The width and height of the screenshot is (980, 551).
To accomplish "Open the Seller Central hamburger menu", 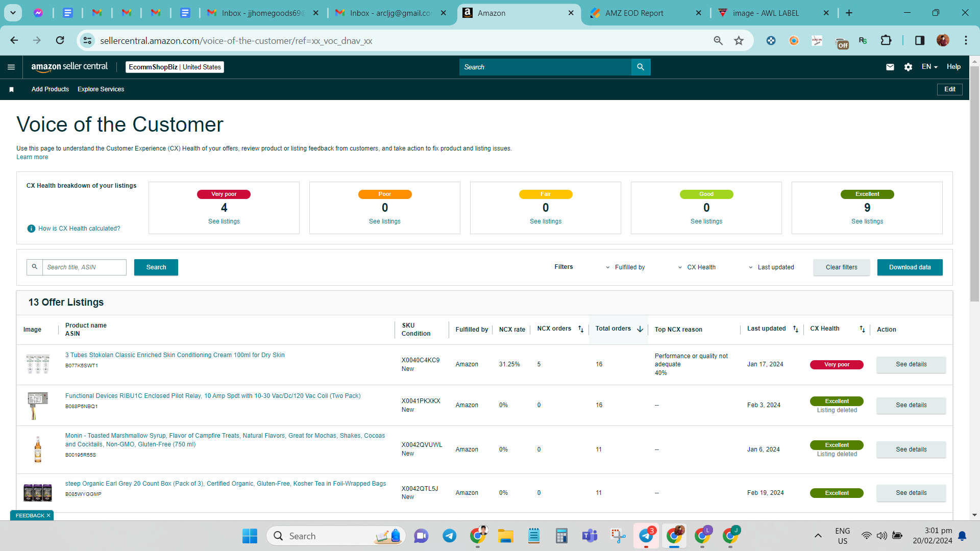I will coord(11,67).
